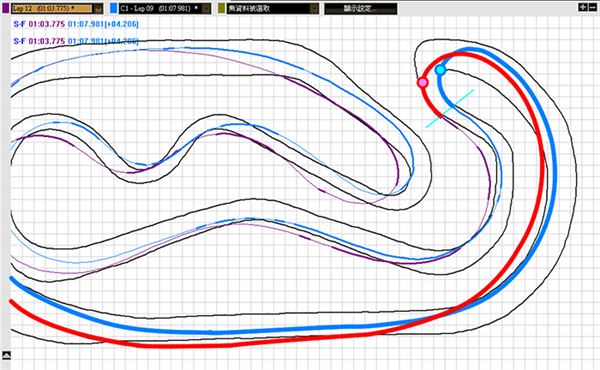Click the 無資料被選取 lap field
The height and width of the screenshot is (370, 600).
268,8
